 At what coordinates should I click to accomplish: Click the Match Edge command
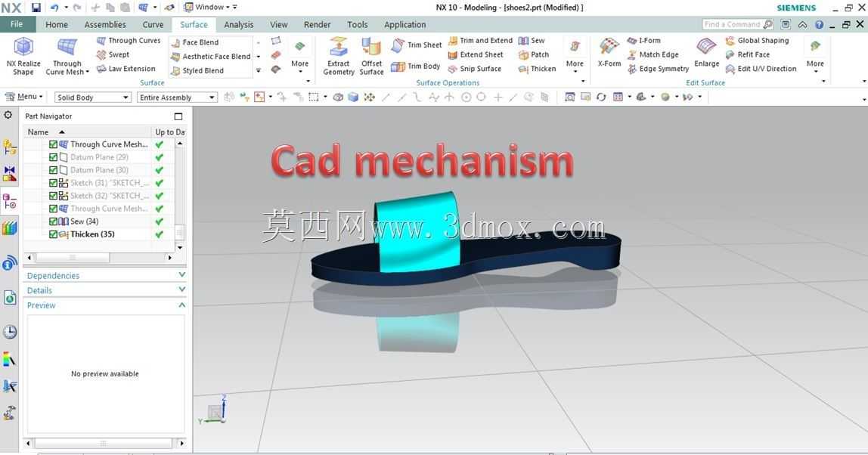click(x=653, y=54)
